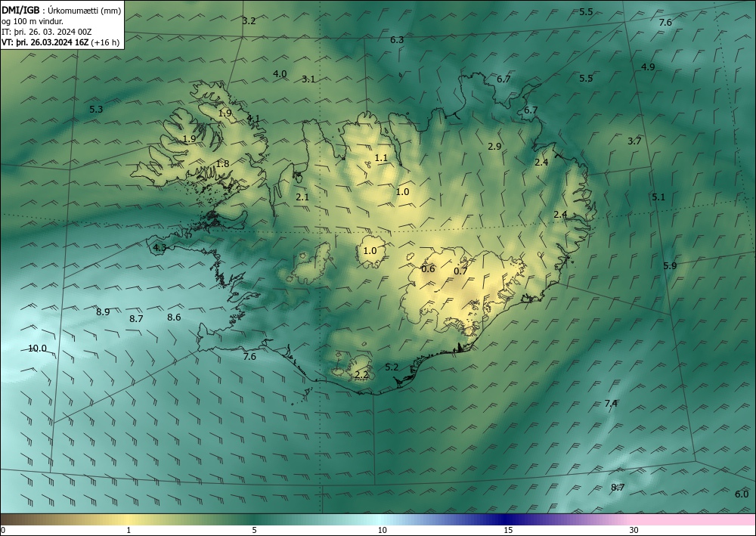Click the 5 tick on the colour scale
The width and height of the screenshot is (756, 536).
point(254,530)
